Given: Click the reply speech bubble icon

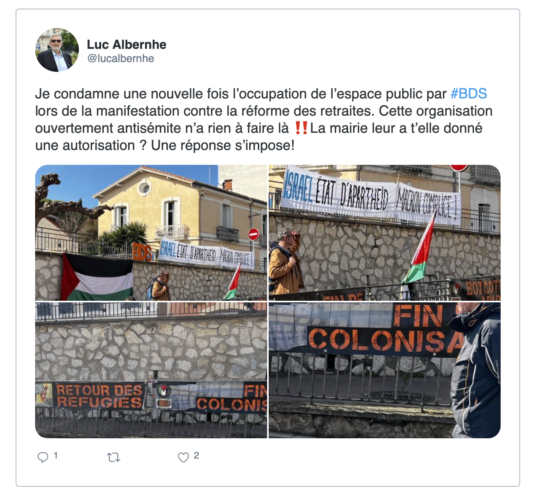Looking at the screenshot, I should coord(43,457).
